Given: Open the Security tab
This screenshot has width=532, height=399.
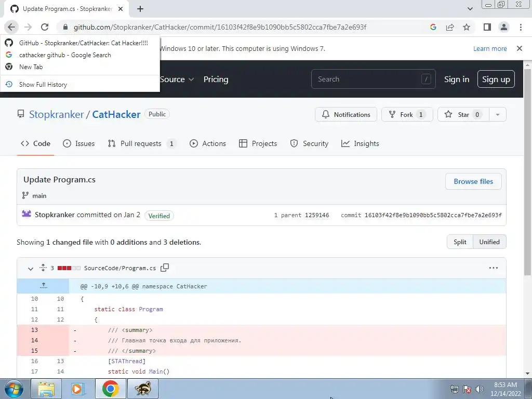Looking at the screenshot, I should click(309, 143).
